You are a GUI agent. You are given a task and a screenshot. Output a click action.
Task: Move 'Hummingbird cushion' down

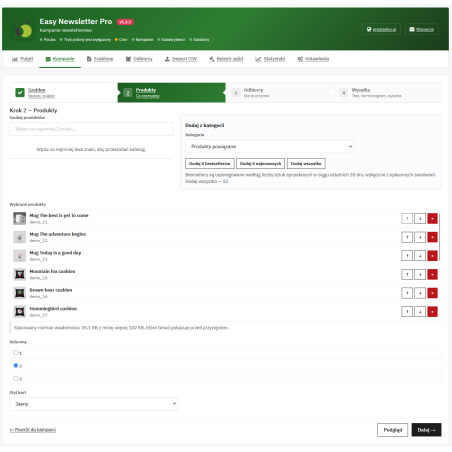[420, 312]
